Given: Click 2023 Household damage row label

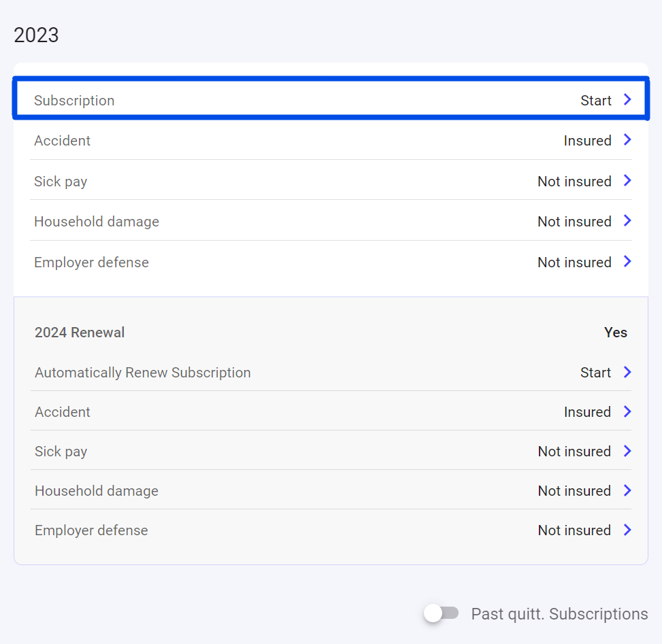Looking at the screenshot, I should pyautogui.click(x=97, y=222).
